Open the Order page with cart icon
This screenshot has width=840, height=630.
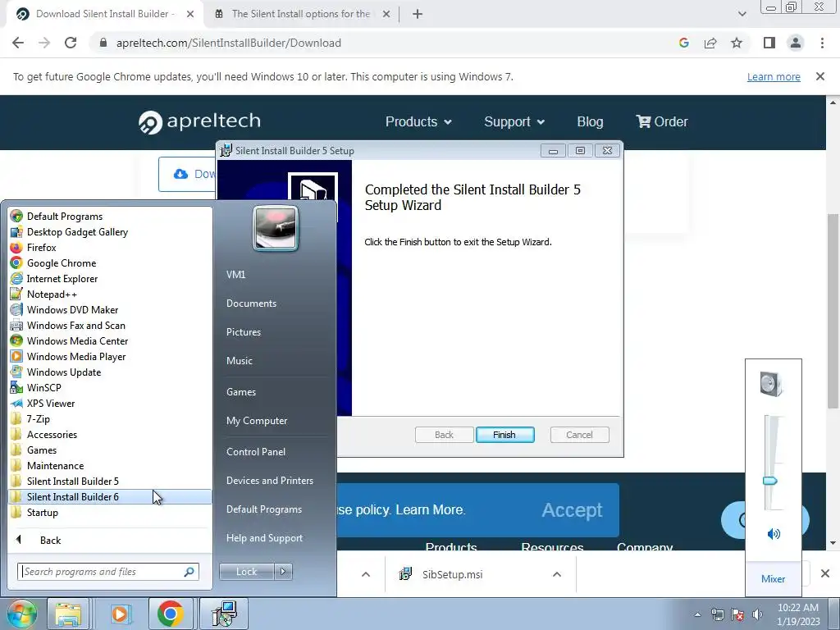pos(662,121)
